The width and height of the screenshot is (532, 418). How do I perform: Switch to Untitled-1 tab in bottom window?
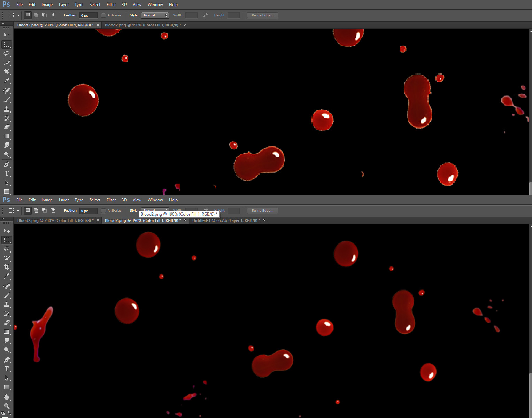click(x=226, y=220)
